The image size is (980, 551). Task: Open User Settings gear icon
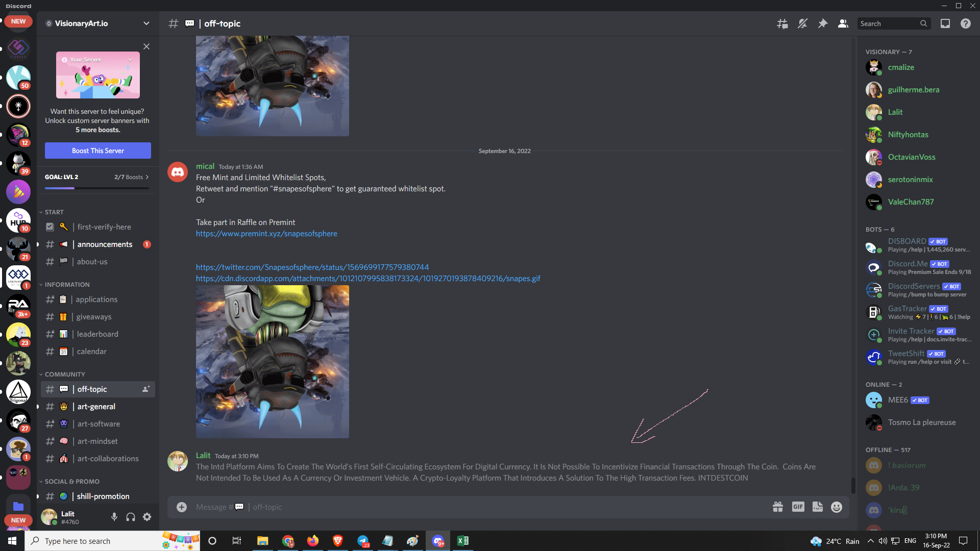147,517
